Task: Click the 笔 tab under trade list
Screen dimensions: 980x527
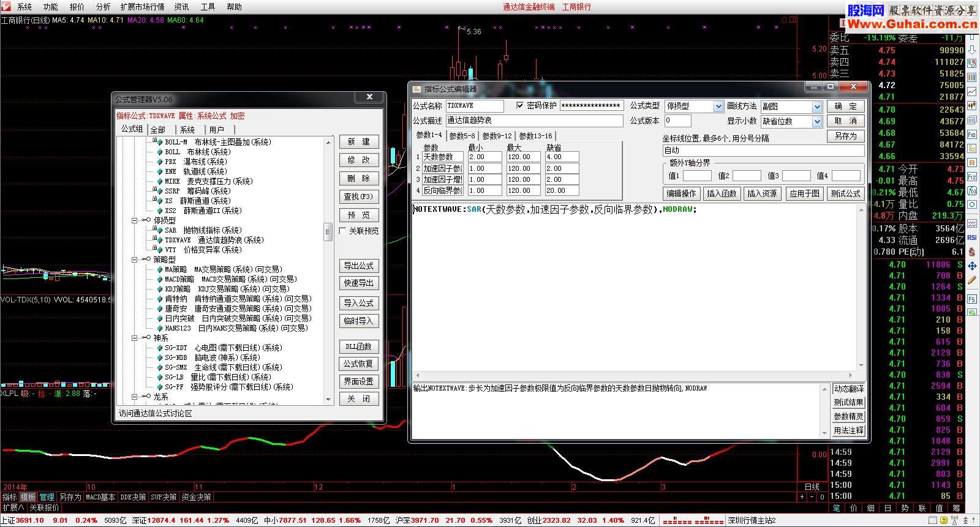Action: pyautogui.click(x=837, y=508)
